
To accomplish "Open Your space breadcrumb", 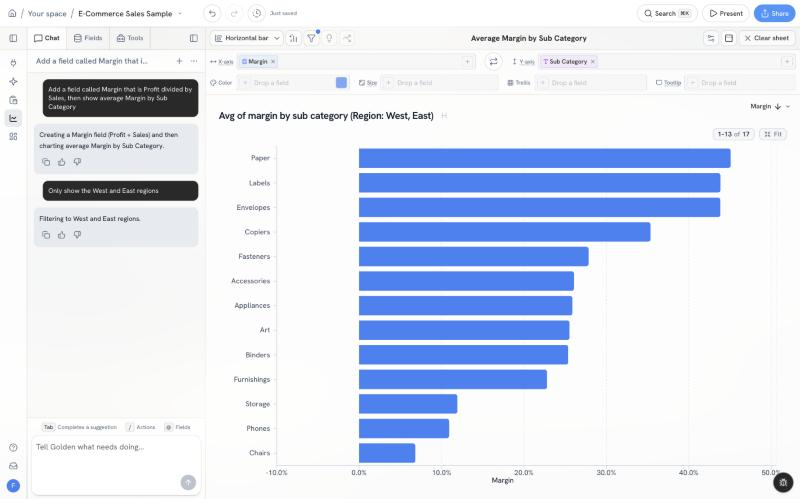I will (47, 14).
